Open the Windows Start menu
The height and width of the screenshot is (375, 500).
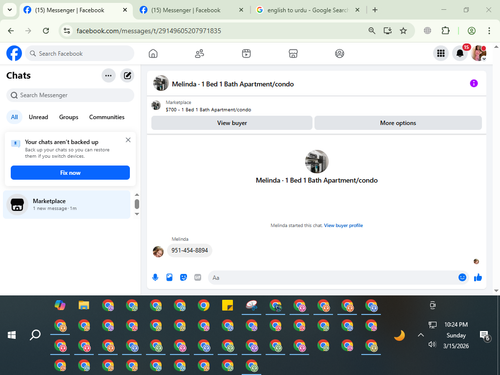[x=12, y=335]
